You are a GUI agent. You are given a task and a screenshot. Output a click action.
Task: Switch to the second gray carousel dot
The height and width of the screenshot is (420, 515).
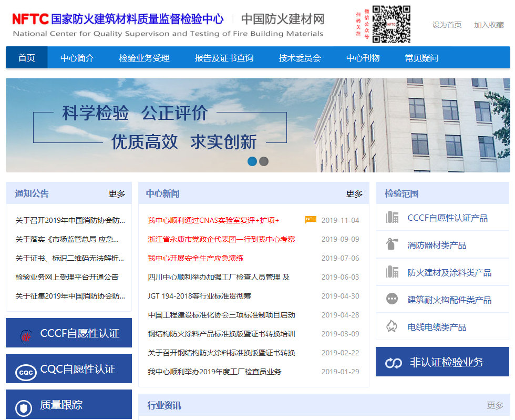coord(264,161)
